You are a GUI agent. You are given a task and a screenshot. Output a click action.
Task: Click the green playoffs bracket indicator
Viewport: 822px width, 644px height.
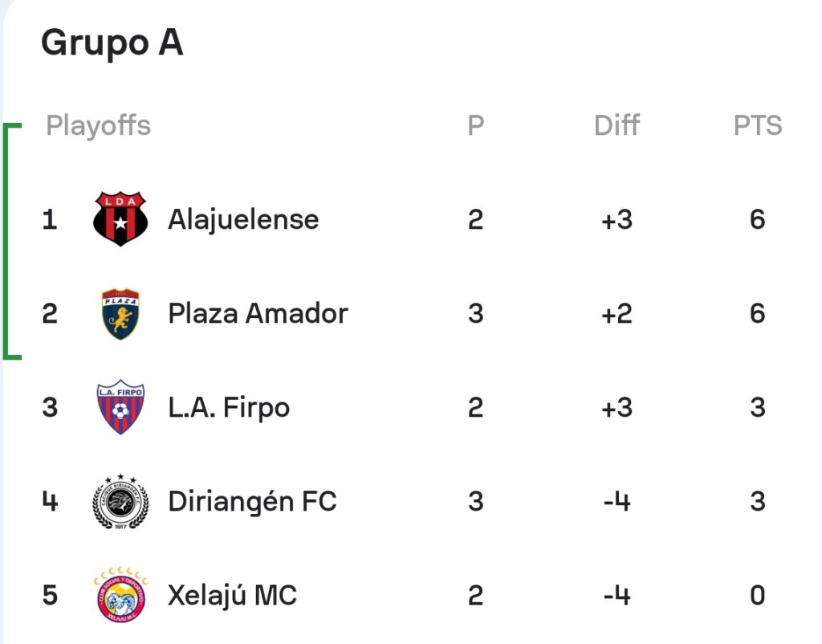click(11, 241)
